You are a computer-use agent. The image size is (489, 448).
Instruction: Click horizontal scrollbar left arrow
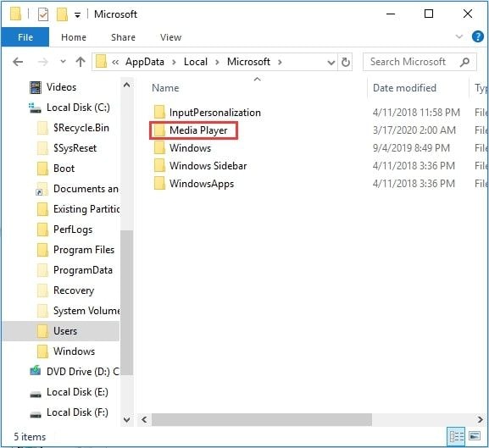click(144, 420)
